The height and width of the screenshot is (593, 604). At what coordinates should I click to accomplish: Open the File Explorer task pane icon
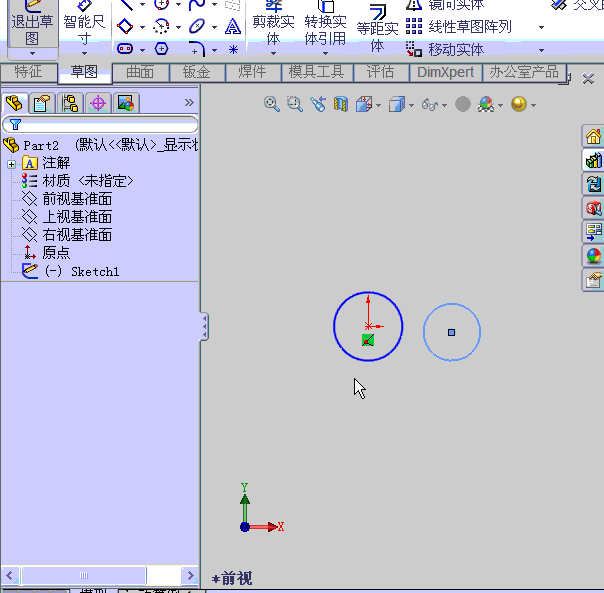(x=593, y=184)
